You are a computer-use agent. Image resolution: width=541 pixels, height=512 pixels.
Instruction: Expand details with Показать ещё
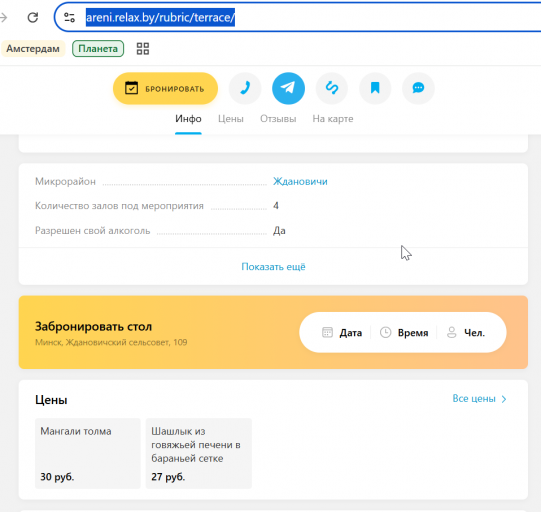pyautogui.click(x=273, y=267)
